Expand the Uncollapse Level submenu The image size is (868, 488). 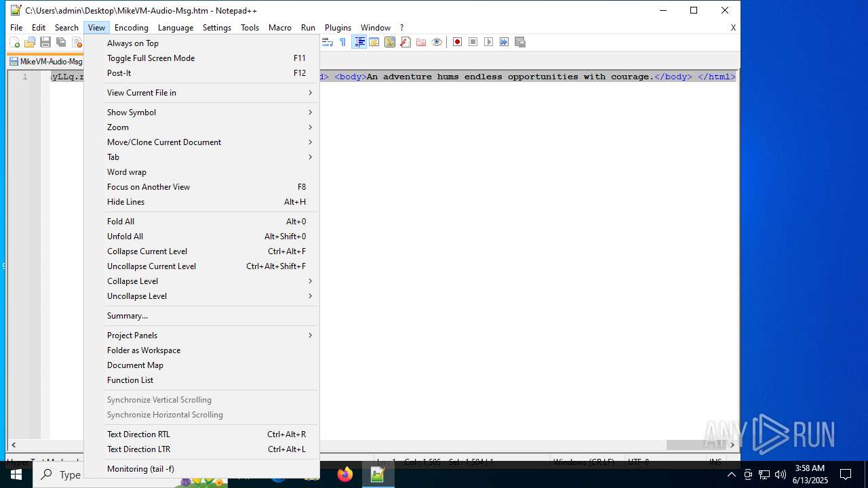click(201, 296)
